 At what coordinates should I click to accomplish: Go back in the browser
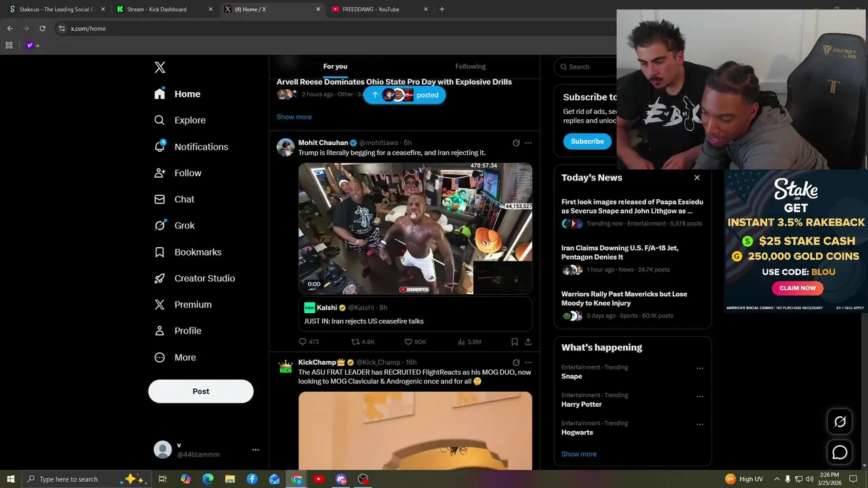click(9, 28)
